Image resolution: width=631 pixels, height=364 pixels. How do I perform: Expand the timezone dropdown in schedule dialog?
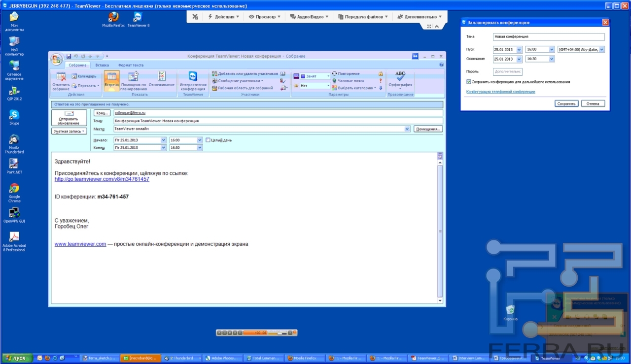point(602,49)
